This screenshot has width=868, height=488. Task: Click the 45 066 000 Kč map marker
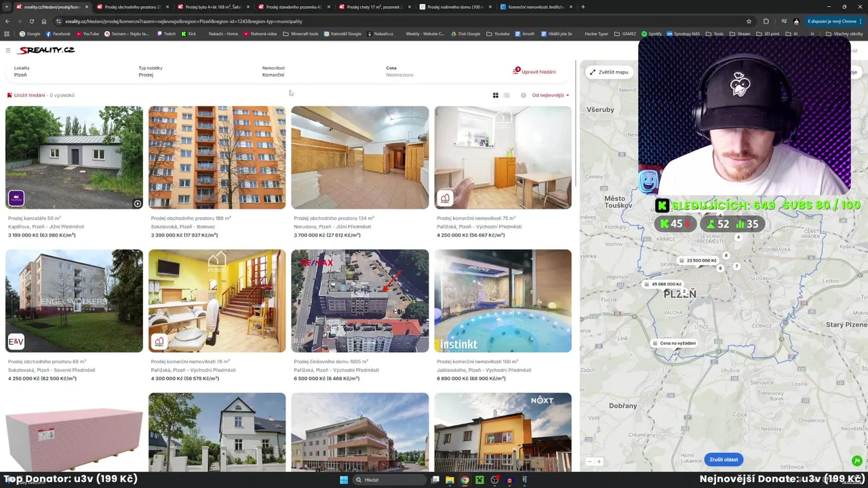coord(664,285)
